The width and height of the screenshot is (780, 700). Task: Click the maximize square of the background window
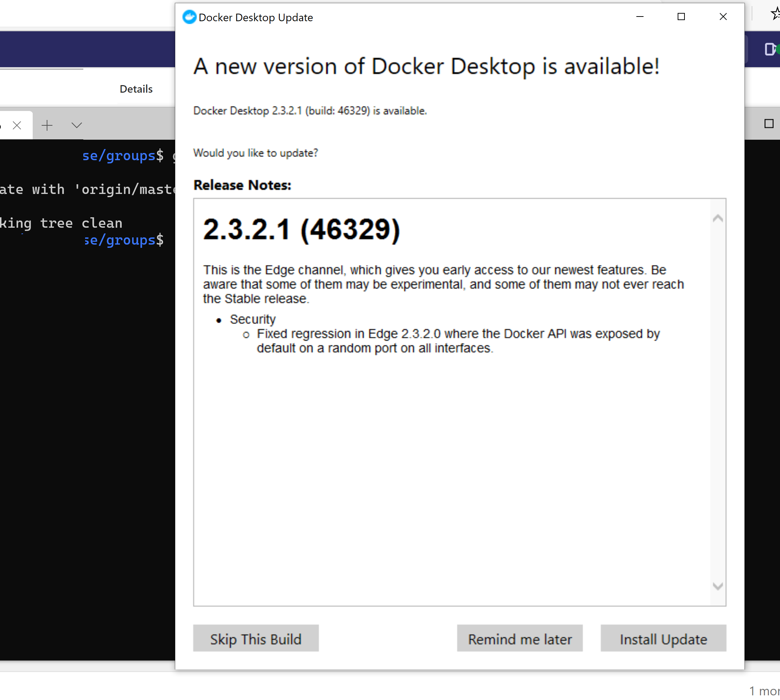point(769,124)
